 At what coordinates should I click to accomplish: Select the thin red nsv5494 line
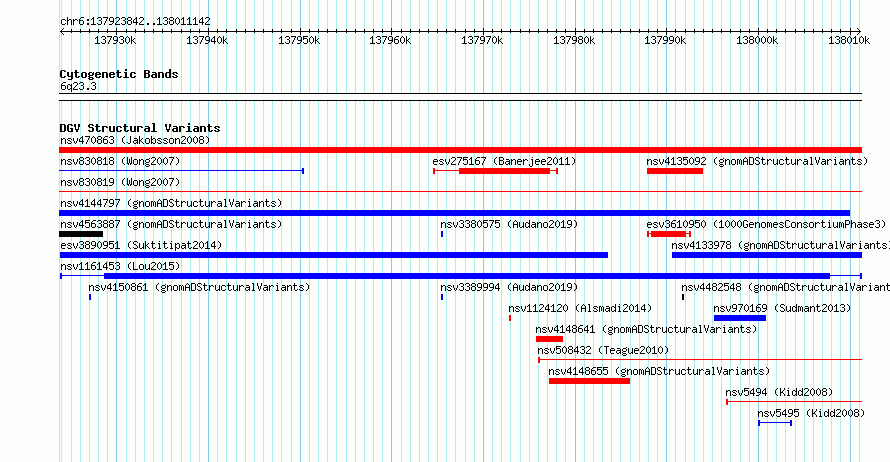[794, 402]
